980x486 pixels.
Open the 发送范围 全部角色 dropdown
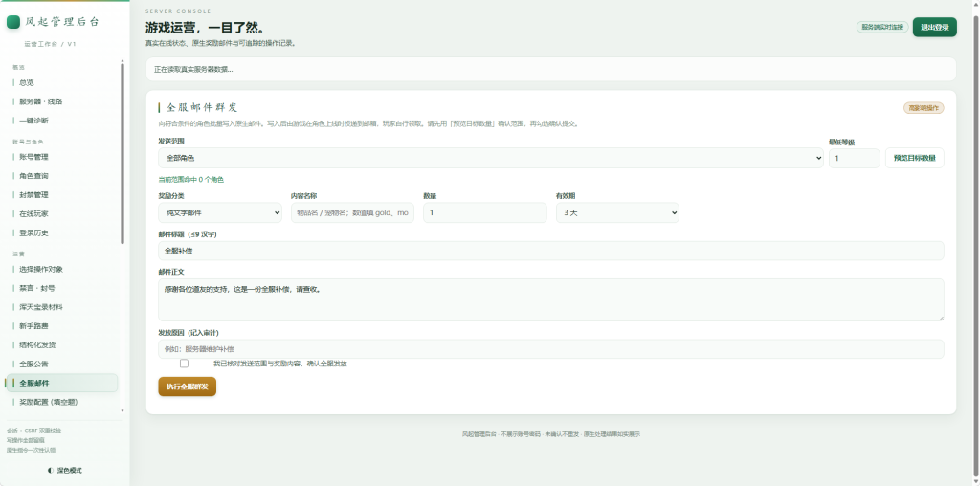[x=491, y=158]
